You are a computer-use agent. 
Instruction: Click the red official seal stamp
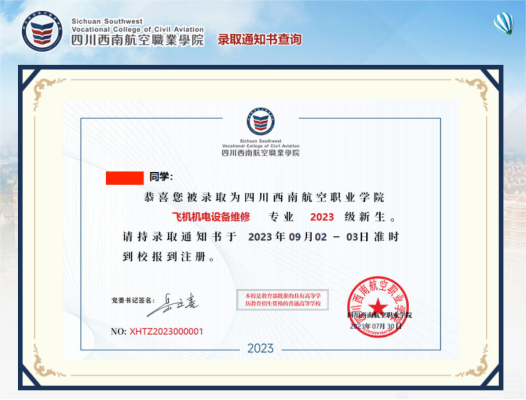pos(378,307)
